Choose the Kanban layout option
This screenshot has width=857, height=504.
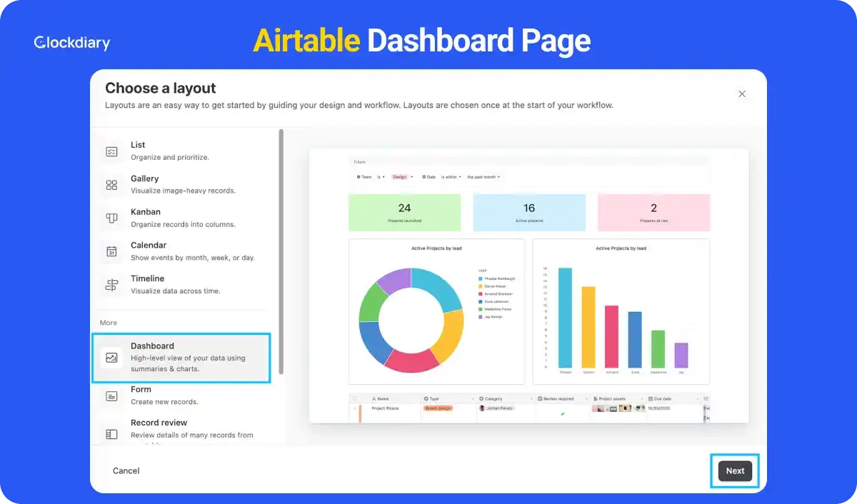[181, 218]
